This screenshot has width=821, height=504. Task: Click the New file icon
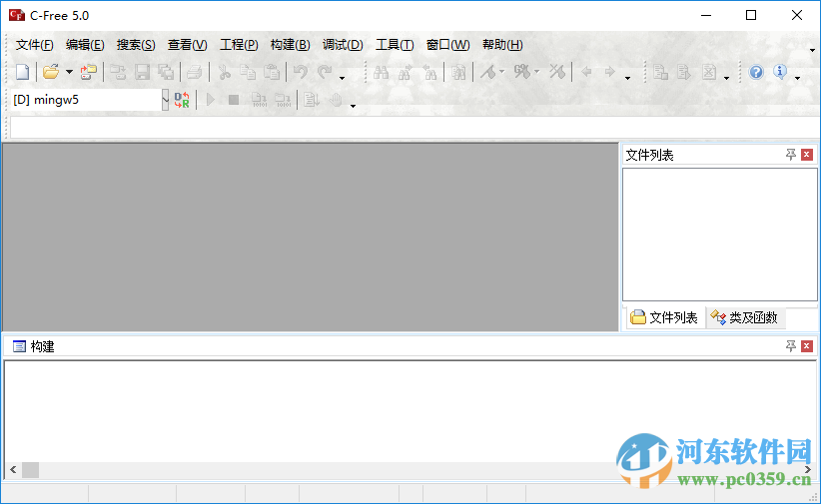tap(23, 72)
